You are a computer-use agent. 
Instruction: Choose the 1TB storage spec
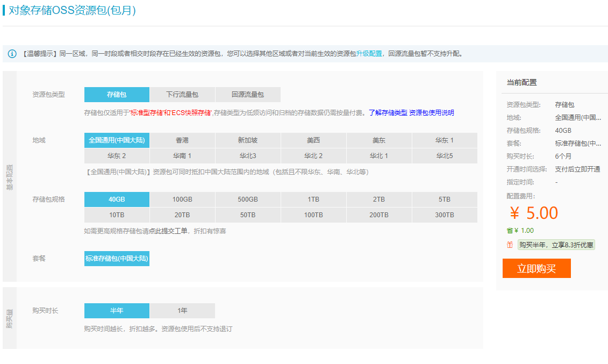coord(313,199)
